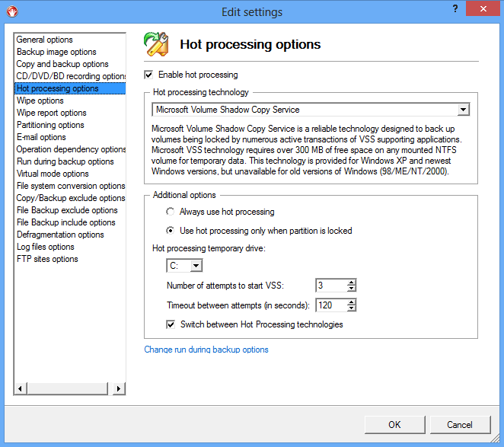Select Backup image options in list
Screen dimensions: 504x447
[56, 52]
